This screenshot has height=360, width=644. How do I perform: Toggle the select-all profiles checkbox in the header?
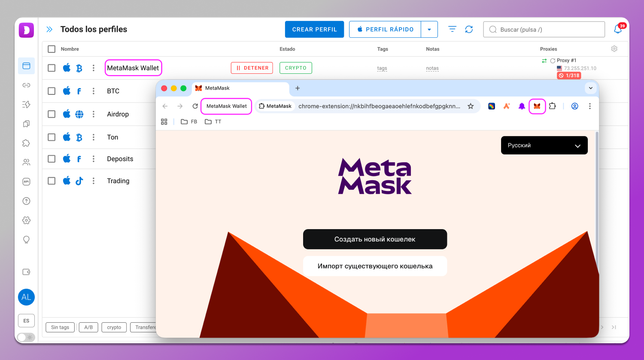point(52,49)
